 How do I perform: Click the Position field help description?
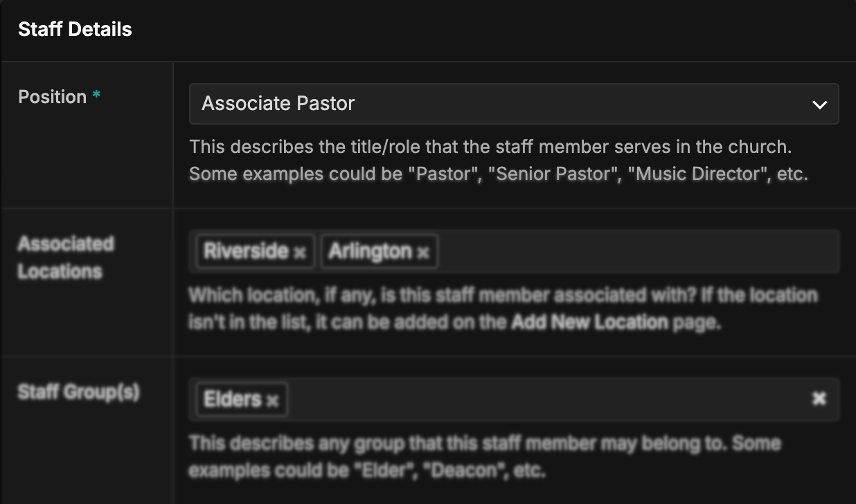498,161
